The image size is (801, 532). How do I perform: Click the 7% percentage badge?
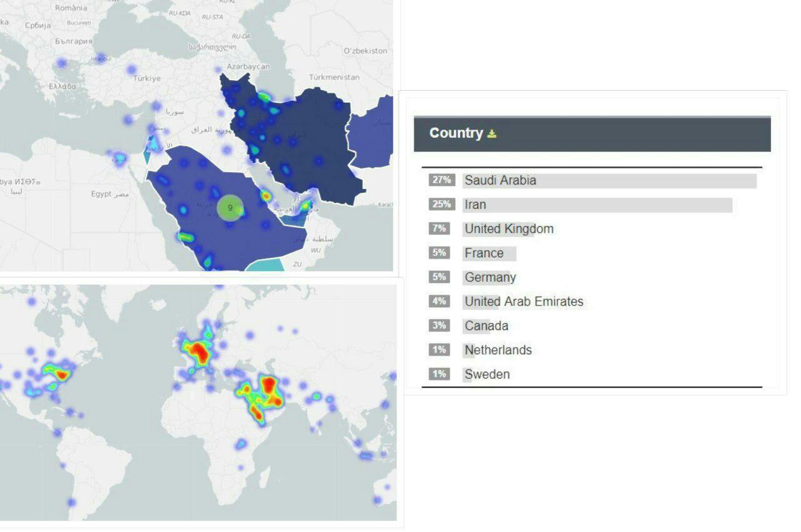(439, 228)
